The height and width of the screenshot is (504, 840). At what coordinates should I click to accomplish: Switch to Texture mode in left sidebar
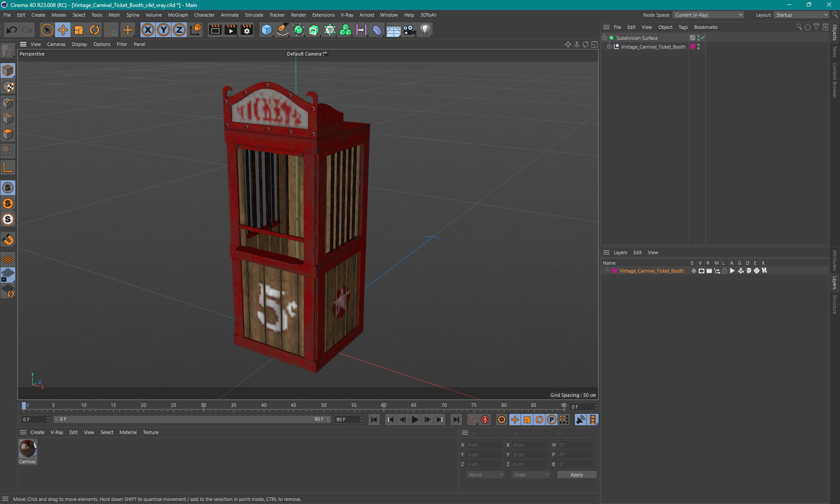click(x=8, y=87)
